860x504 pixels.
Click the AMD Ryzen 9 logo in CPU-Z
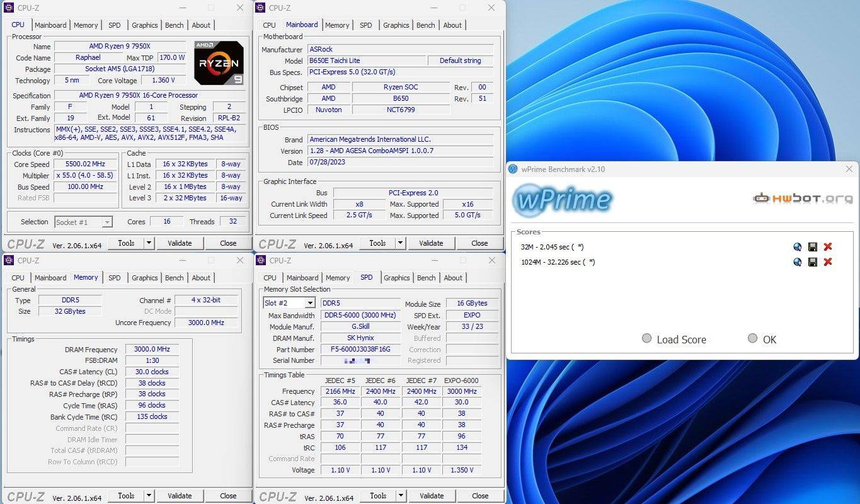[218, 63]
